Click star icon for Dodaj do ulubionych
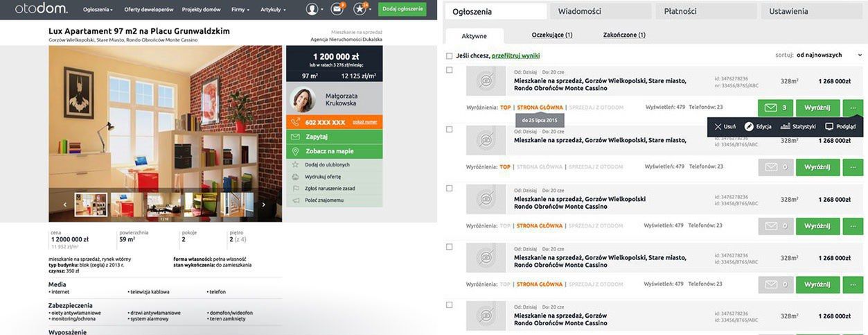This screenshot has height=335, width=868. click(296, 164)
